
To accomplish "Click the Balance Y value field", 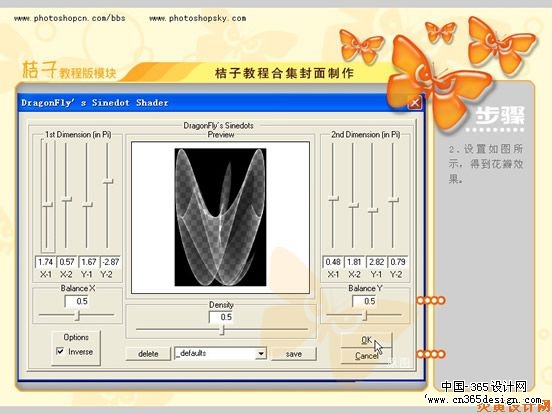I will pyautogui.click(x=364, y=301).
